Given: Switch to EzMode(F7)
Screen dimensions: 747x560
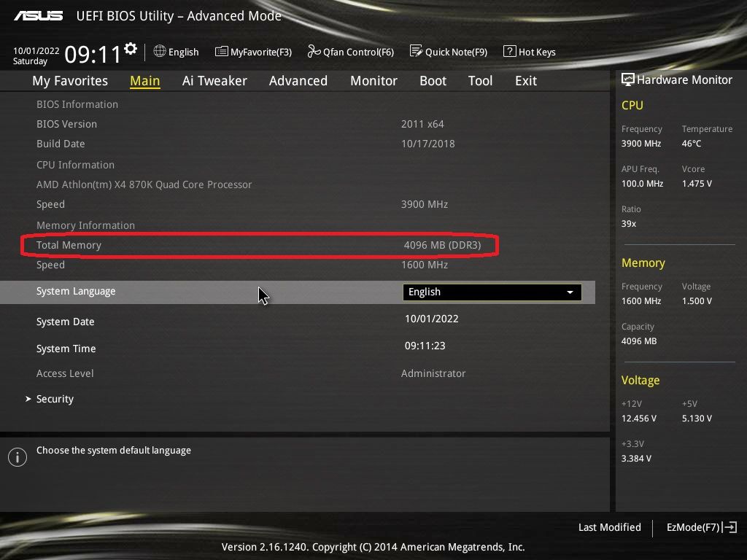Looking at the screenshot, I should pos(693,527).
